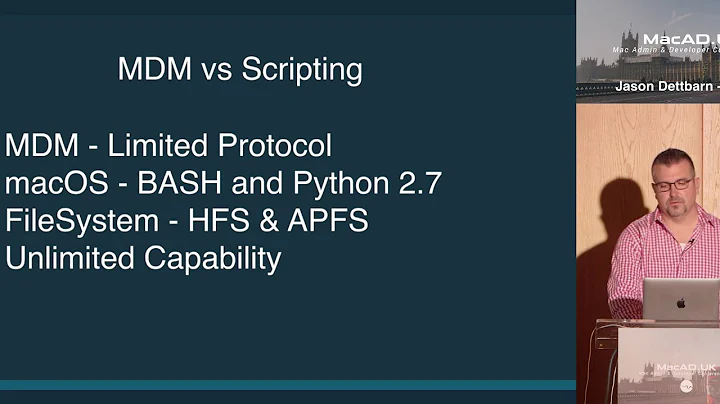
Task: Click the MacAD.UK logo at top right
Action: click(681, 39)
